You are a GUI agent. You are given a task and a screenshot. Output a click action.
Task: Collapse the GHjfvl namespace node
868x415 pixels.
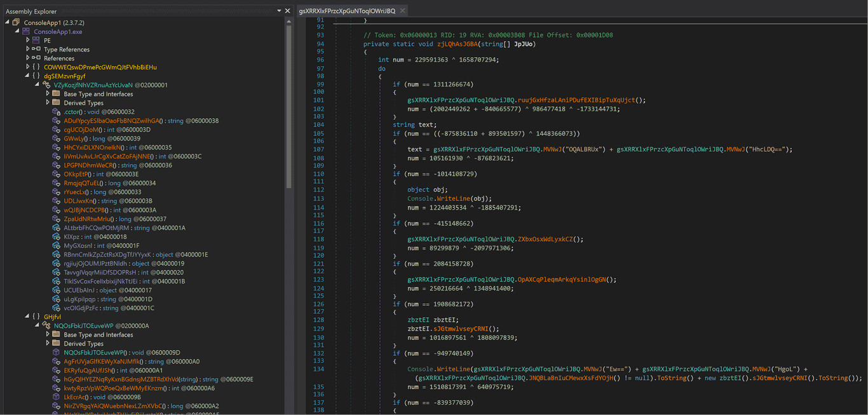27,316
